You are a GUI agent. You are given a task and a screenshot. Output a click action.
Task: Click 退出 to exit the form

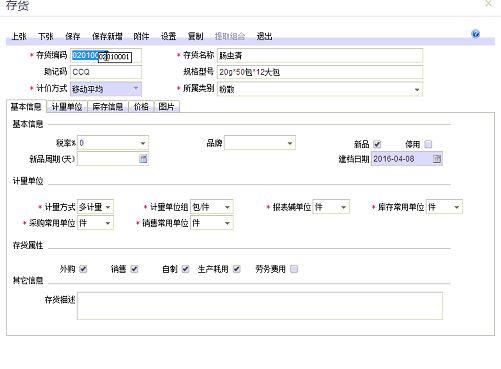point(264,36)
